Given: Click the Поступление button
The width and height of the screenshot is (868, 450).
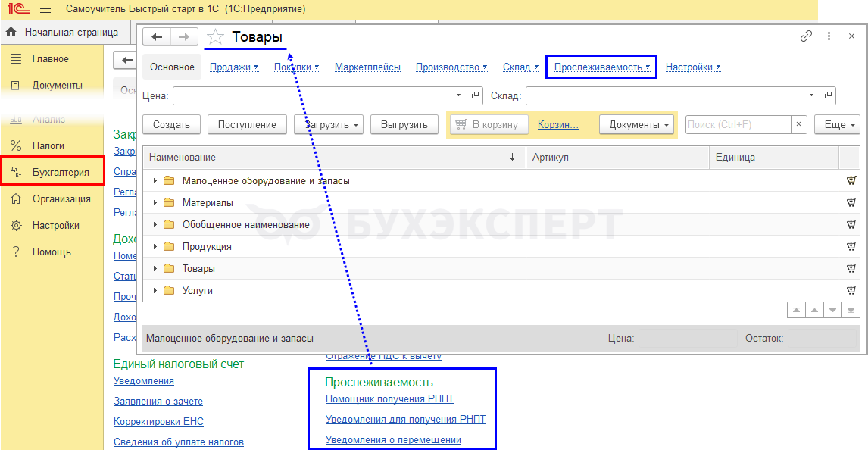Looking at the screenshot, I should pos(247,124).
